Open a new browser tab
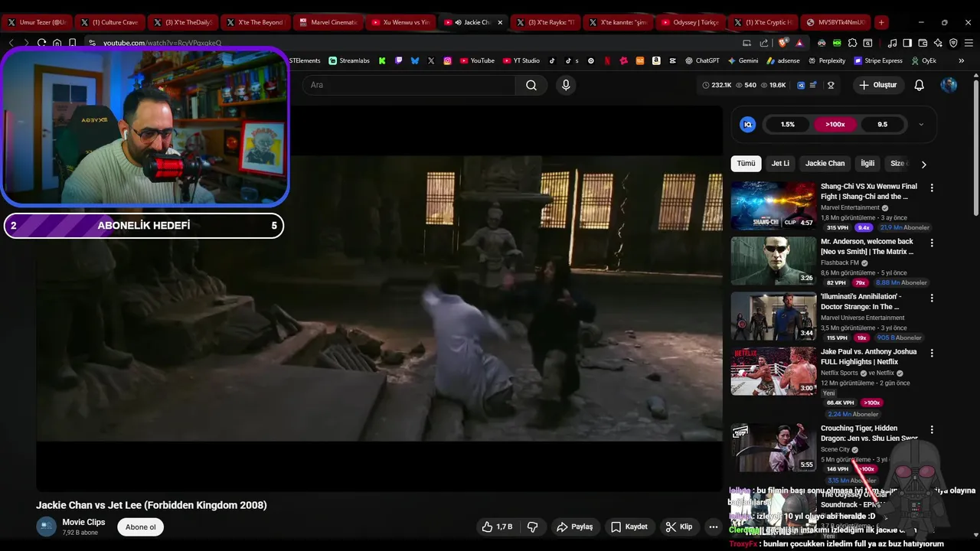980x551 pixels. tap(881, 22)
